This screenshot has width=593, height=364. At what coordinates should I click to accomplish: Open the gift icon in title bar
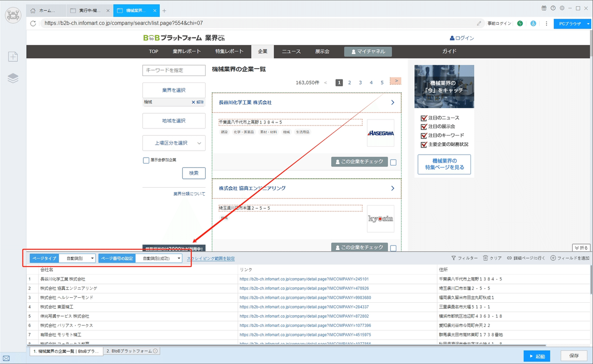tap(544, 8)
